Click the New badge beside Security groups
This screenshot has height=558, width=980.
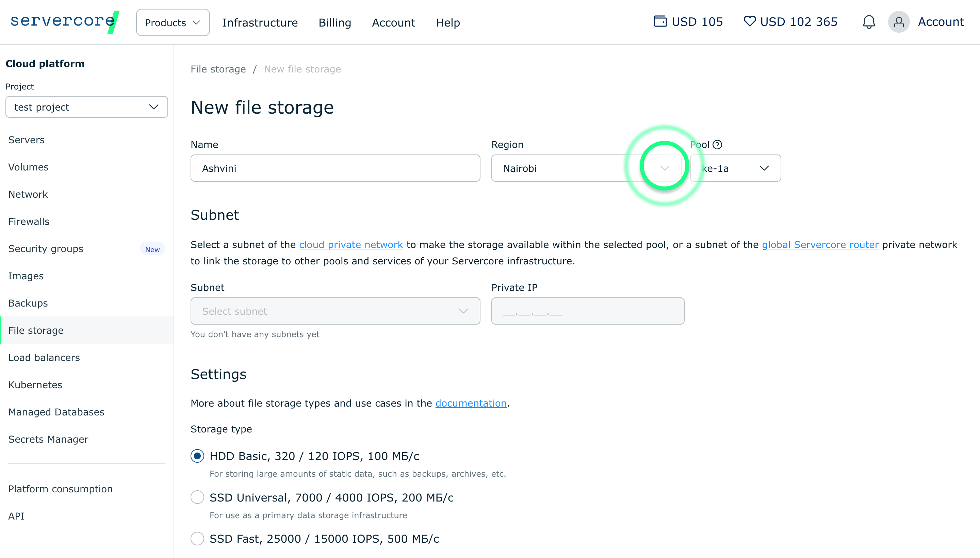tap(152, 249)
